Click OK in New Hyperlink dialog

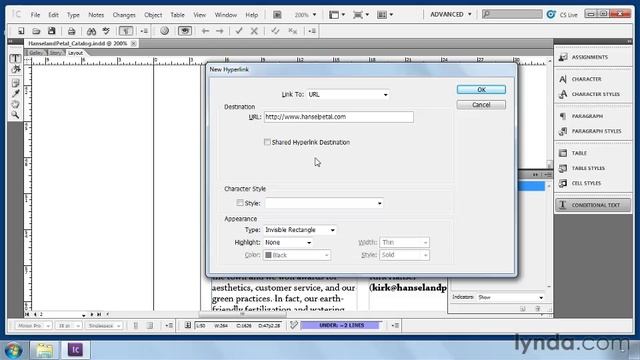click(481, 89)
